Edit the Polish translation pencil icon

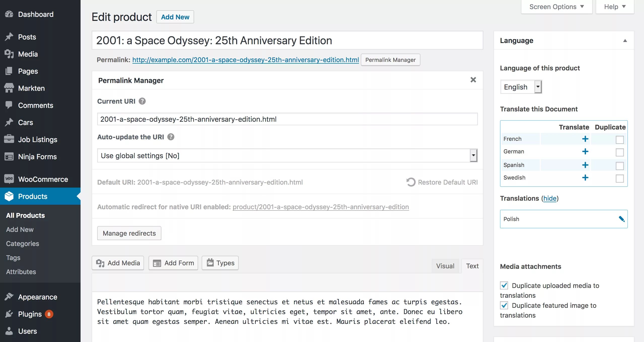pos(621,219)
